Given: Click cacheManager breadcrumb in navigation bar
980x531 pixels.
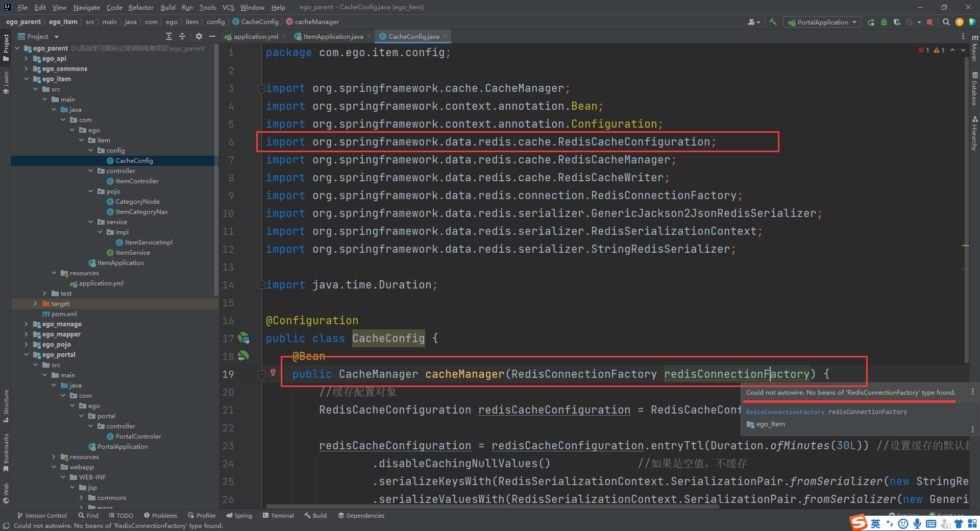Looking at the screenshot, I should tap(312, 21).
